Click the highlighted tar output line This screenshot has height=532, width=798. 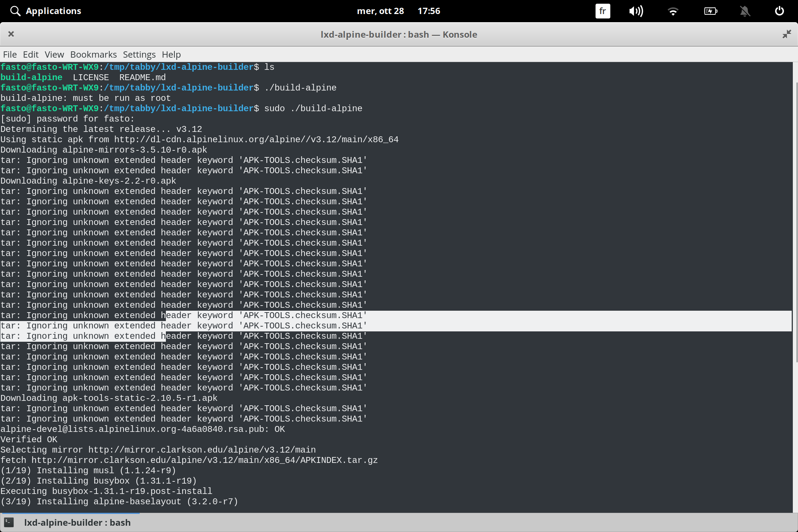pos(185,325)
